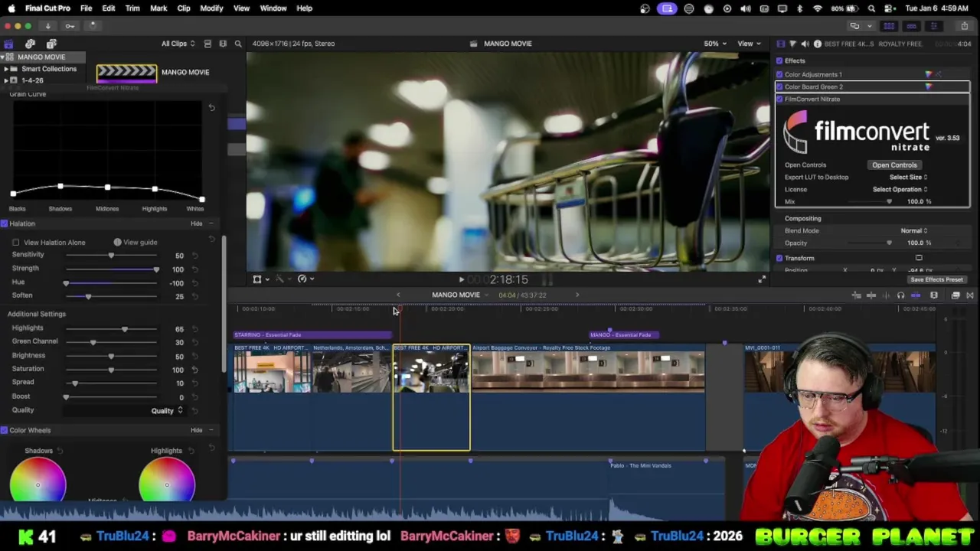Open the viewer View options dropdown

click(748, 44)
